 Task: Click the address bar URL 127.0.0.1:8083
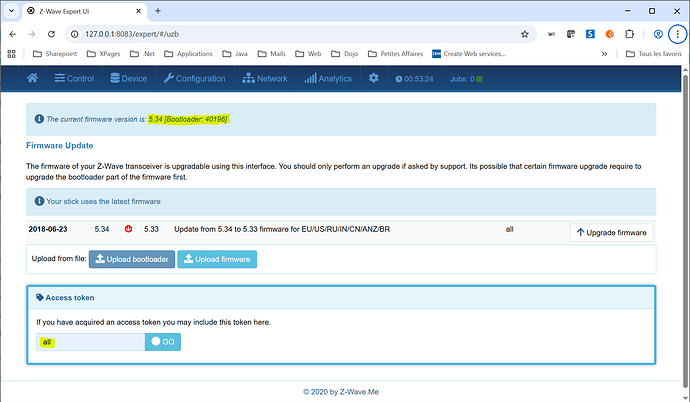tap(132, 34)
